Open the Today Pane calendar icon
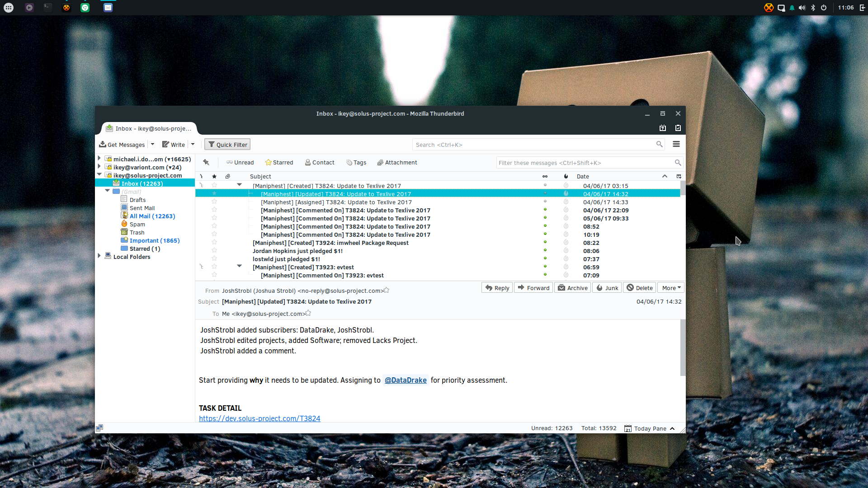The width and height of the screenshot is (868, 488). click(628, 428)
